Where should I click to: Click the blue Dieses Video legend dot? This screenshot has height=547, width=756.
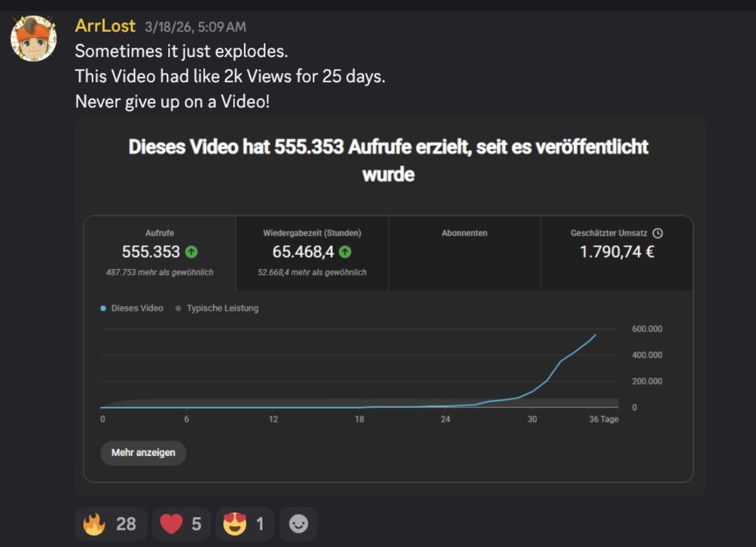(x=103, y=309)
